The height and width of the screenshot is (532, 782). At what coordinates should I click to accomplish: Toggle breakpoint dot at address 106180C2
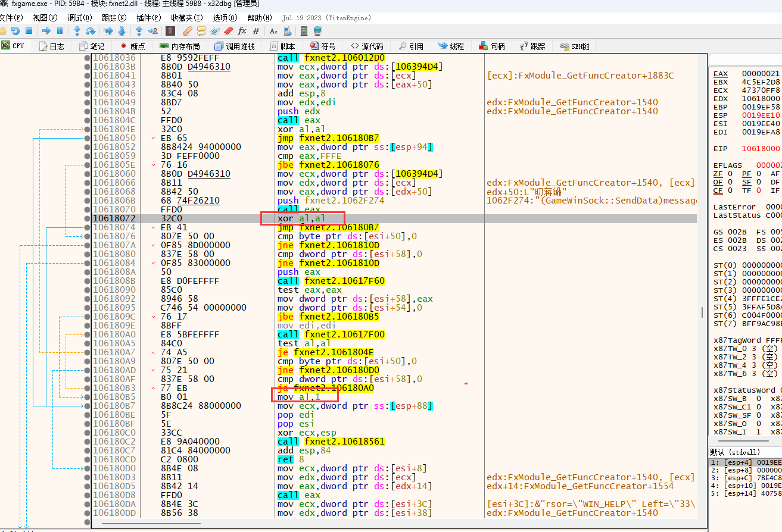[x=87, y=442]
